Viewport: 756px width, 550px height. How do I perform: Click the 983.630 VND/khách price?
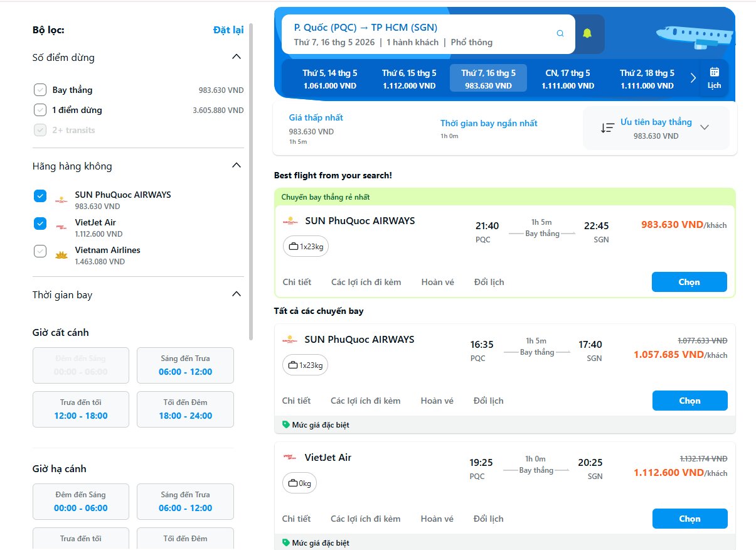point(684,224)
